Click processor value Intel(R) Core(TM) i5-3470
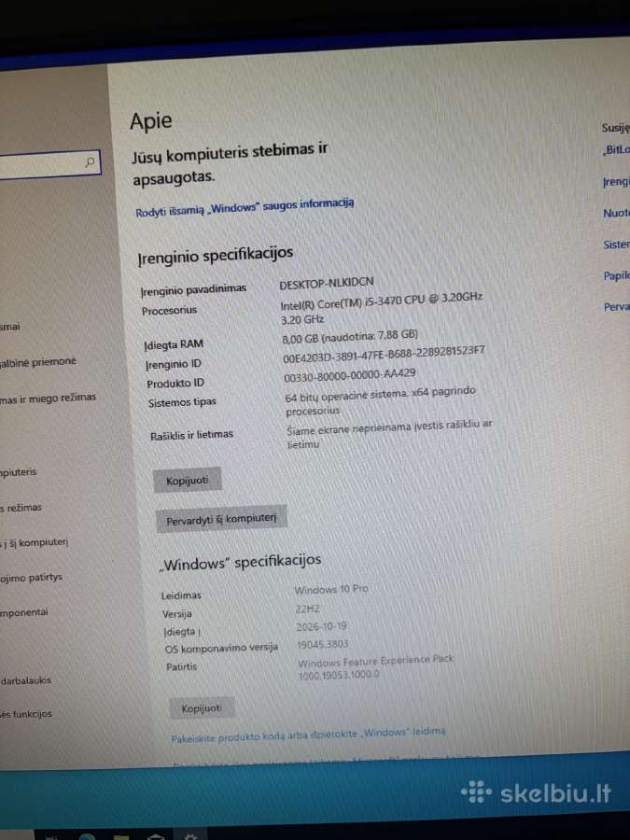Viewport: 630px width, 840px height. click(382, 307)
